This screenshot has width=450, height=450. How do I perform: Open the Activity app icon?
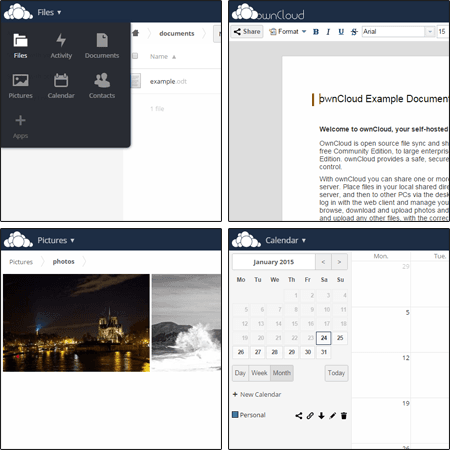tap(61, 46)
